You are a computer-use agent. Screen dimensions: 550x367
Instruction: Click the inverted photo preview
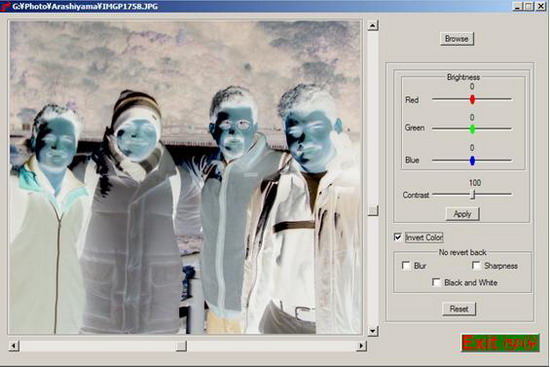[186, 177]
